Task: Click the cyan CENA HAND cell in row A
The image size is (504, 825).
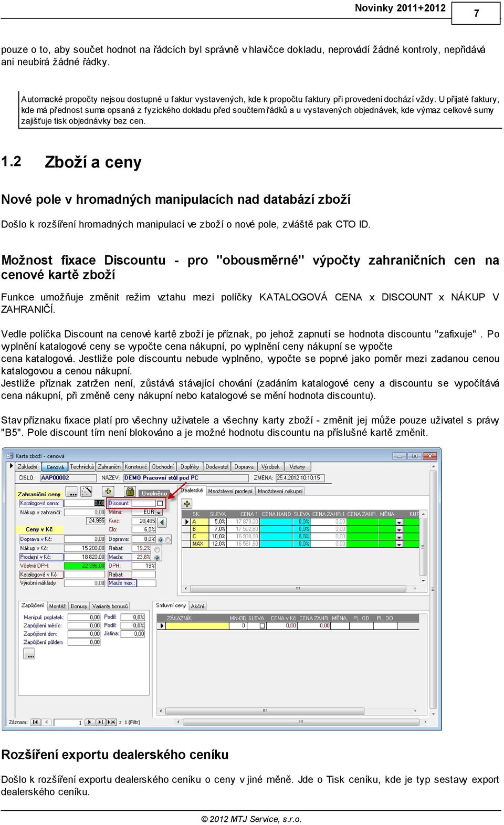Action: coord(276,521)
